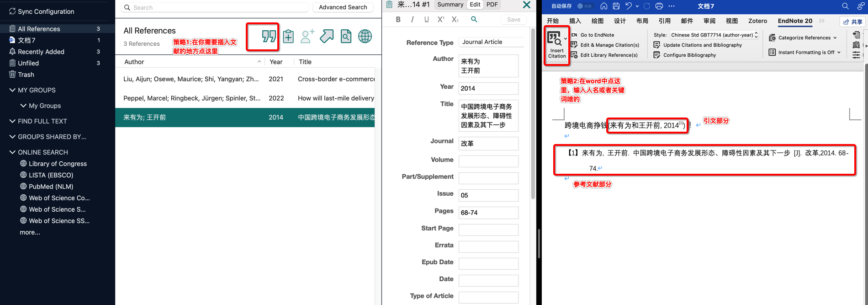Click the EndNote Search input field
This screenshot has width=868, height=305.
tap(215, 7)
